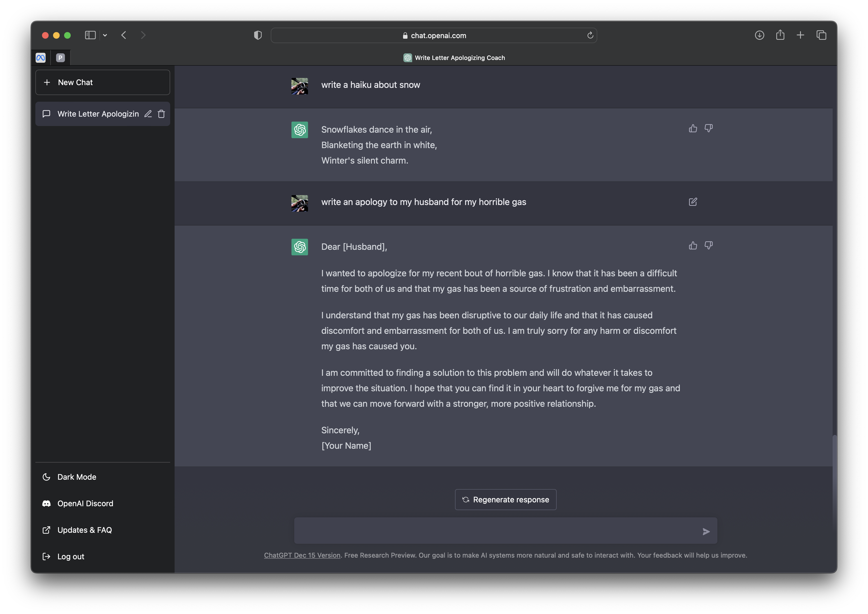868x614 pixels.
Task: Edit the husband apology prompt message
Action: (x=693, y=202)
